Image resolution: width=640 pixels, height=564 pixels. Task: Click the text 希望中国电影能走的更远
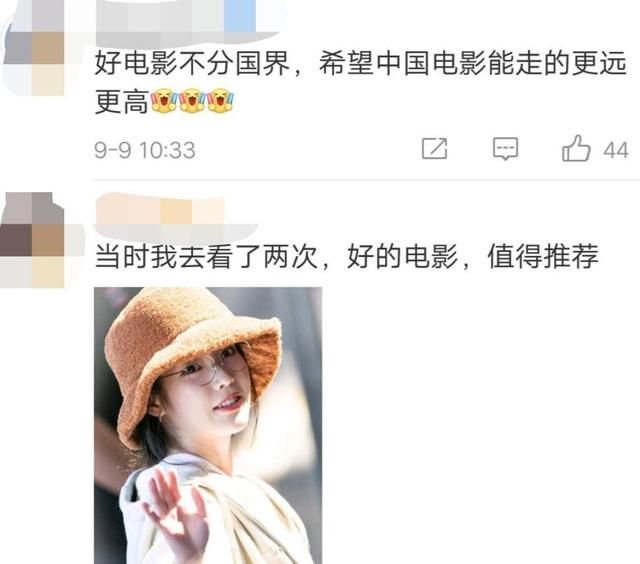click(x=473, y=64)
